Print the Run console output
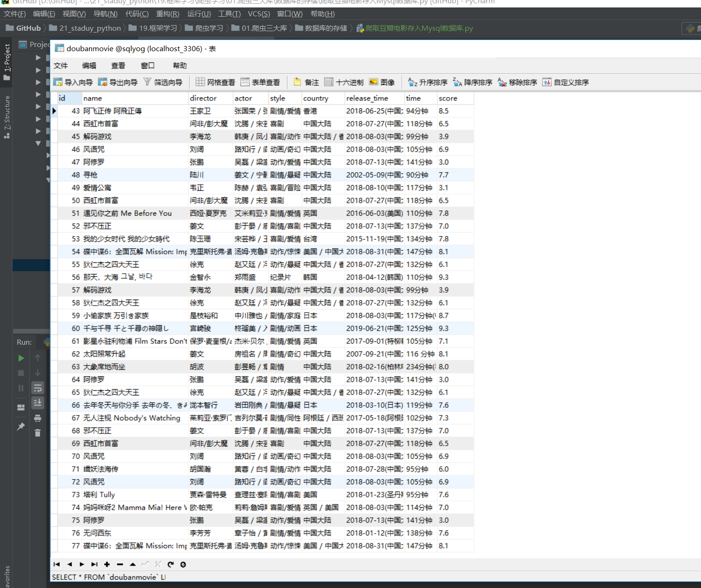Screen dimensions: 701x588 click(38, 418)
